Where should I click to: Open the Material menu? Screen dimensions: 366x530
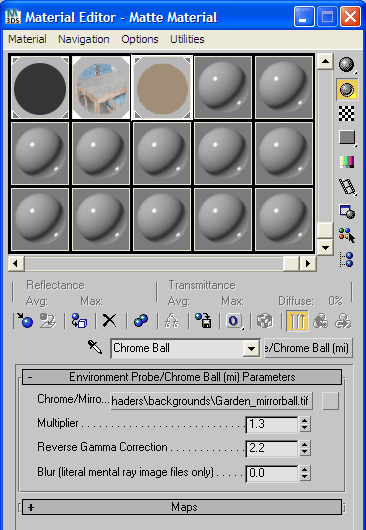point(27,39)
